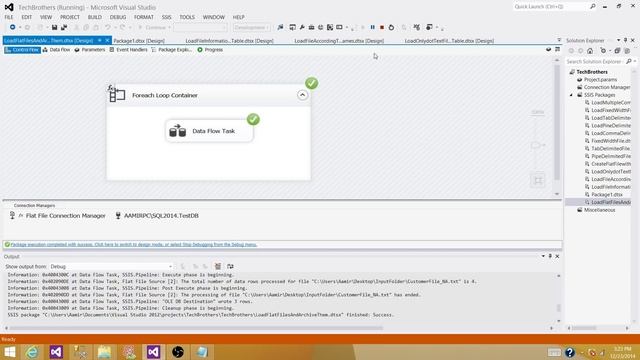Open the PROJECT menu
This screenshot has height=360, width=640.
(70, 17)
